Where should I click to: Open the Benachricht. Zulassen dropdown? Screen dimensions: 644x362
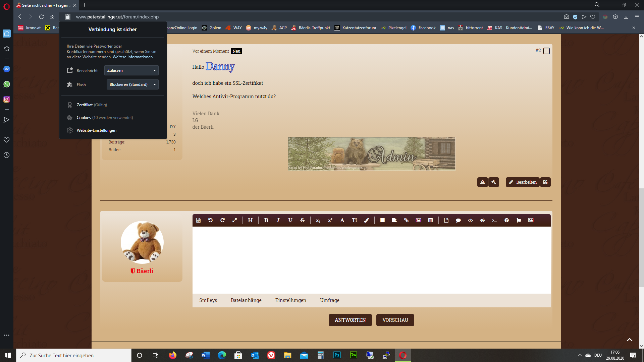[x=131, y=70]
